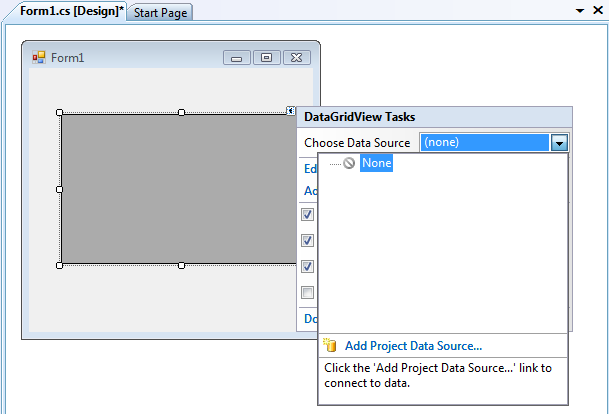Image resolution: width=609 pixels, height=414 pixels.
Task: Click the top-left resize handle of the DataGridView
Action: click(60, 112)
